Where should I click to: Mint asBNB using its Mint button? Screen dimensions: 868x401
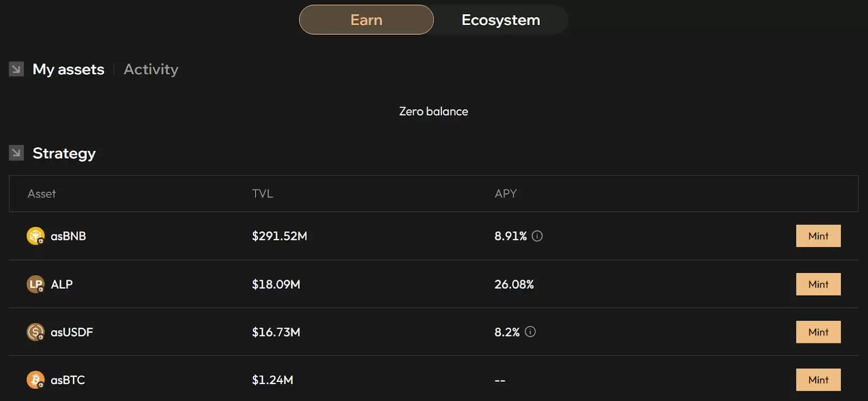pyautogui.click(x=818, y=236)
